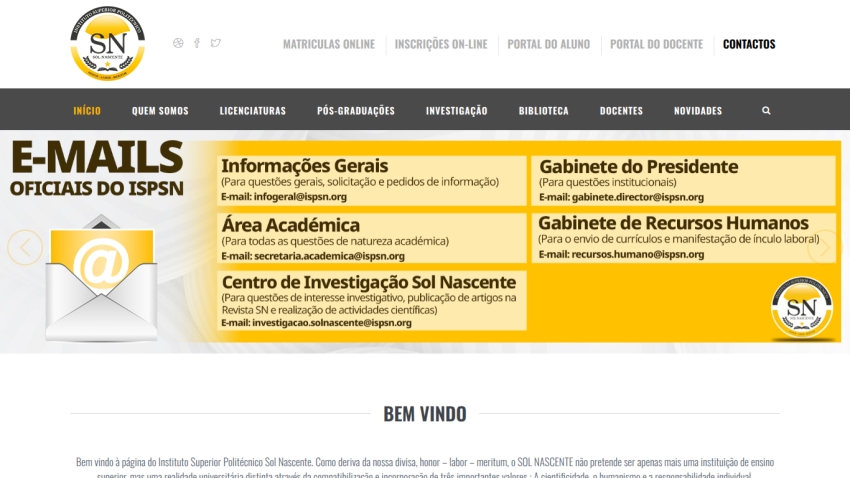This screenshot has height=478, width=850.
Task: Click the OFICIAIS DO ISPSN subtitle
Action: pos(96,189)
